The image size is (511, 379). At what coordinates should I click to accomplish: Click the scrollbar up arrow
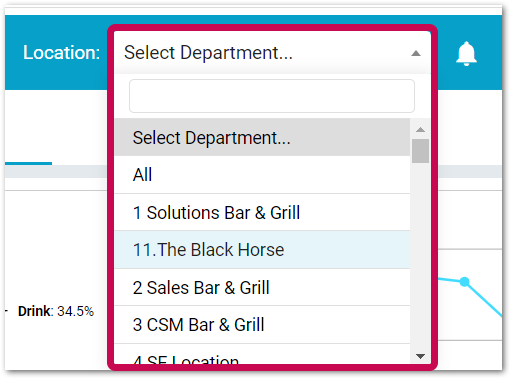point(420,130)
